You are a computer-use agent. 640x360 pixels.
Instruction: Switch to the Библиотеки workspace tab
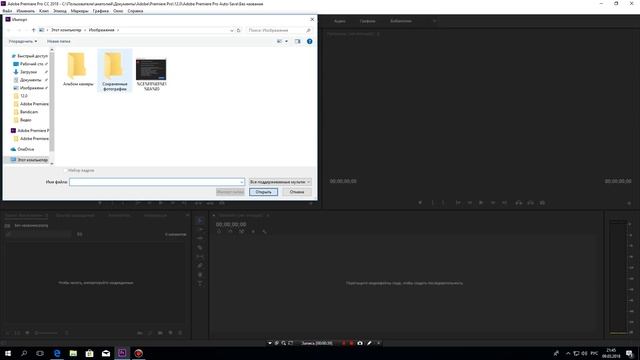pos(401,21)
